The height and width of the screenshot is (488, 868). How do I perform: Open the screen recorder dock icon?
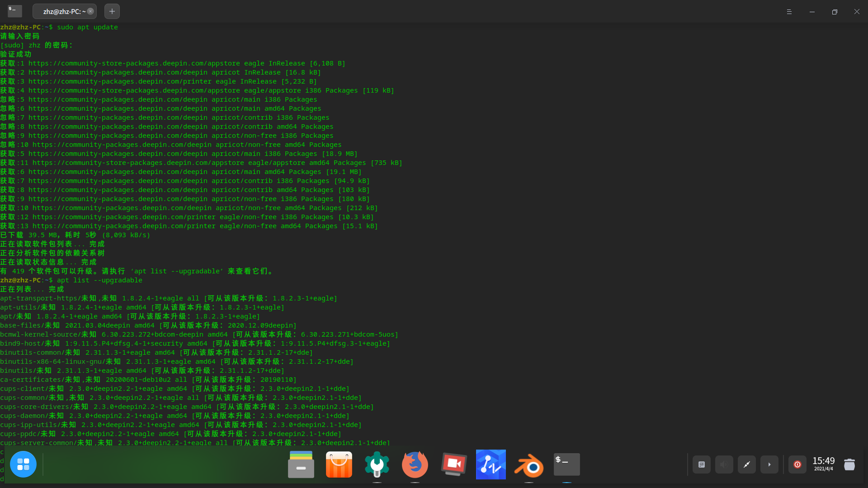point(453,464)
